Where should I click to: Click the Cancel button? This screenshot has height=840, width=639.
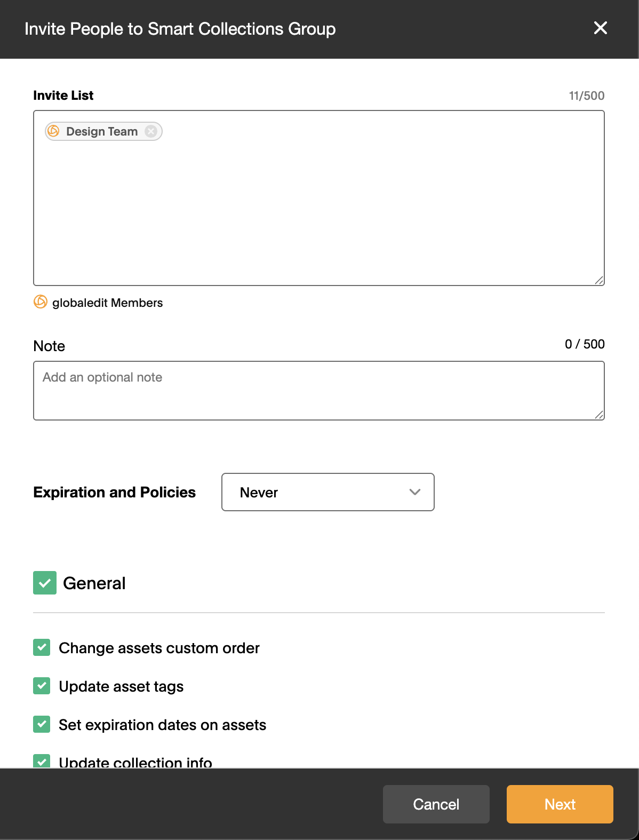pyautogui.click(x=436, y=804)
